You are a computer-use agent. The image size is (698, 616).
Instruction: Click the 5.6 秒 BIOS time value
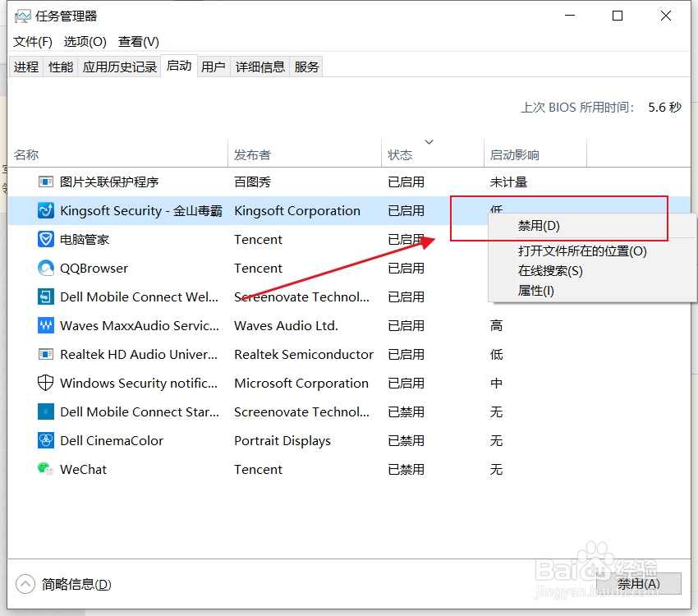point(664,108)
